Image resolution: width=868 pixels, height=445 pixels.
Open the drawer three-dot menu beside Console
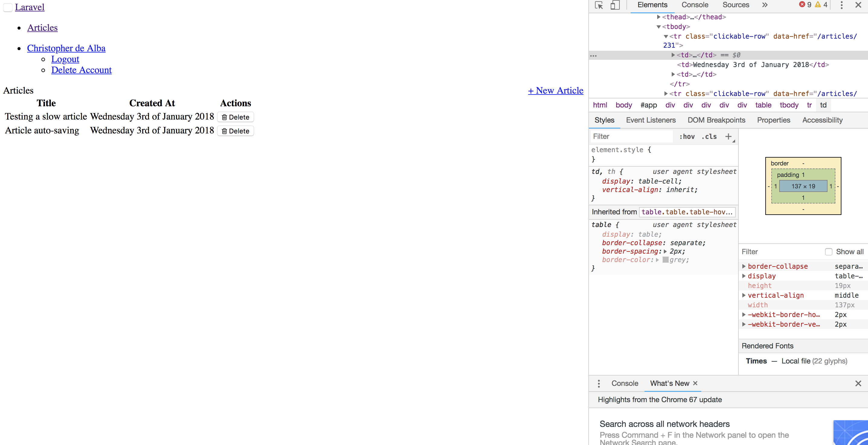tap(599, 383)
